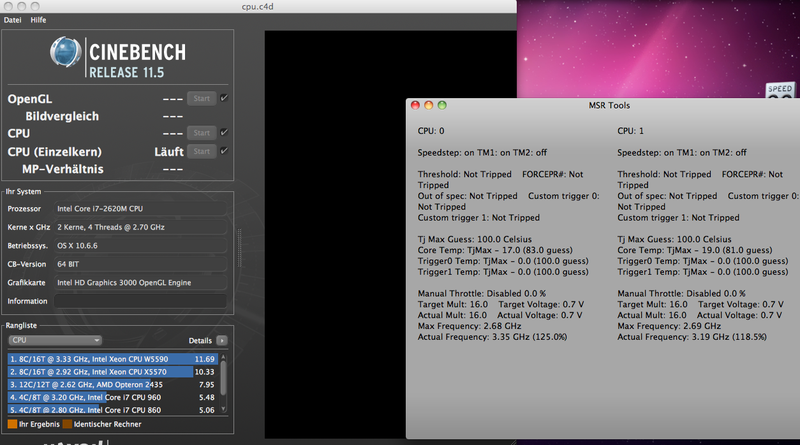
Task: Click Actual Frequency 3.19 GHz text
Action: click(692, 337)
